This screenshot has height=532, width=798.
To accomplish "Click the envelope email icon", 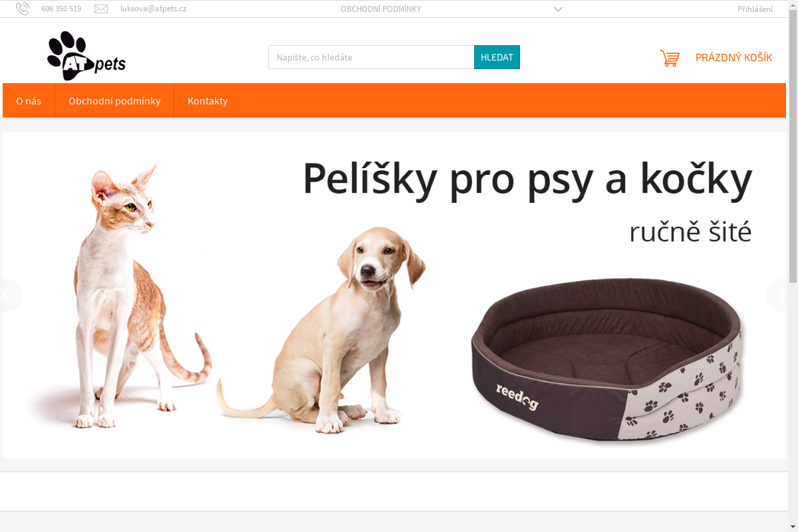I will [x=101, y=9].
